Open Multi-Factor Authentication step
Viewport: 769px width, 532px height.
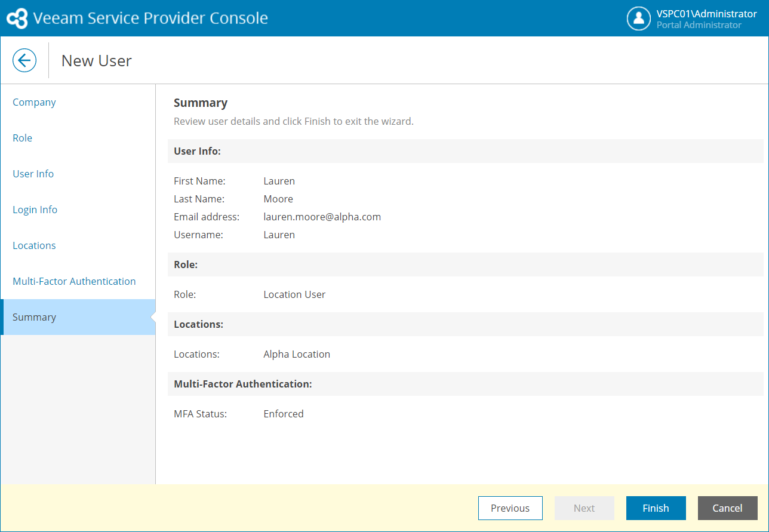click(74, 281)
